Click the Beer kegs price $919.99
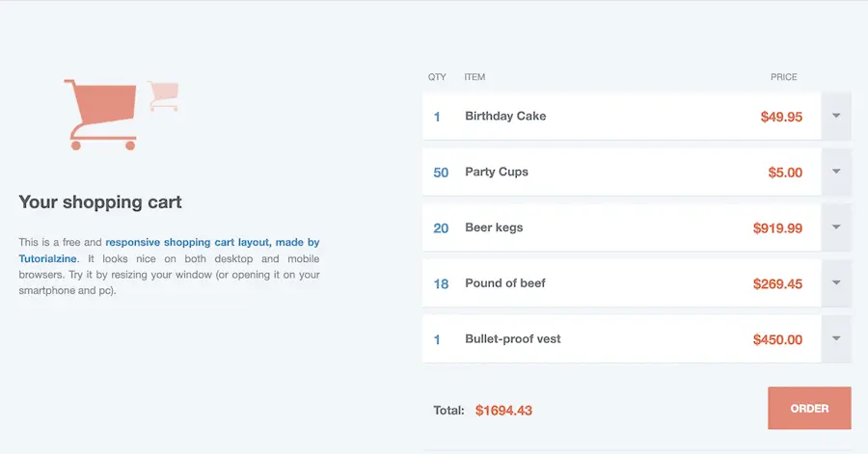Image resolution: width=868 pixels, height=454 pixels. (777, 228)
